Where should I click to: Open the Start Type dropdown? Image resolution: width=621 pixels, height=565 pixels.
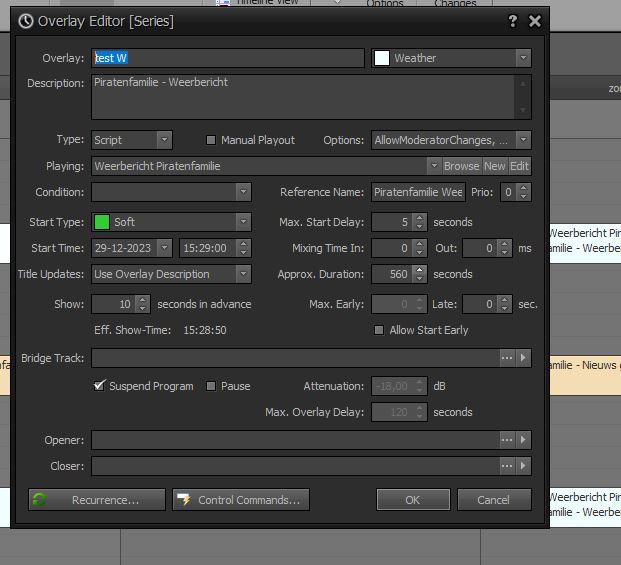(243, 222)
